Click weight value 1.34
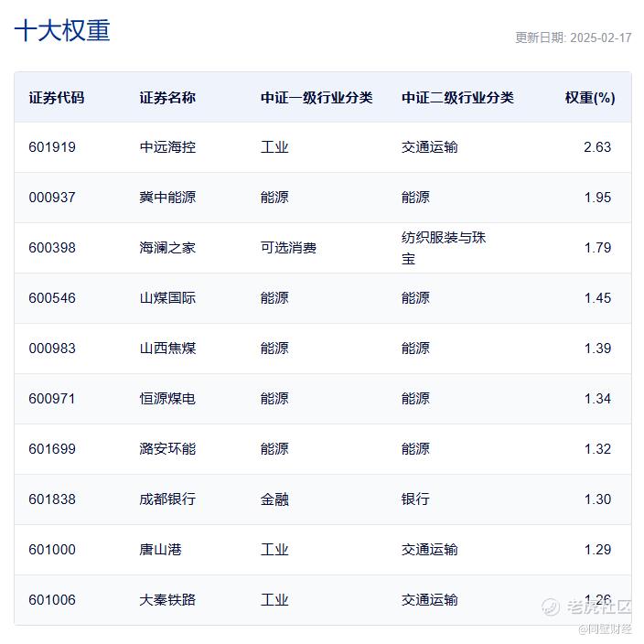The height and width of the screenshot is (644, 644). [x=597, y=399]
